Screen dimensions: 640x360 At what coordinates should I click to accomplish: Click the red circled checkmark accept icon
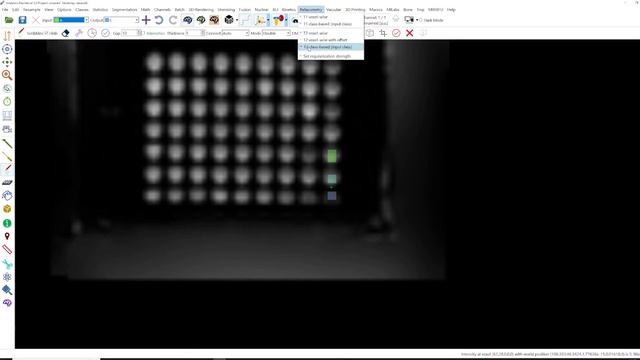(x=396, y=33)
